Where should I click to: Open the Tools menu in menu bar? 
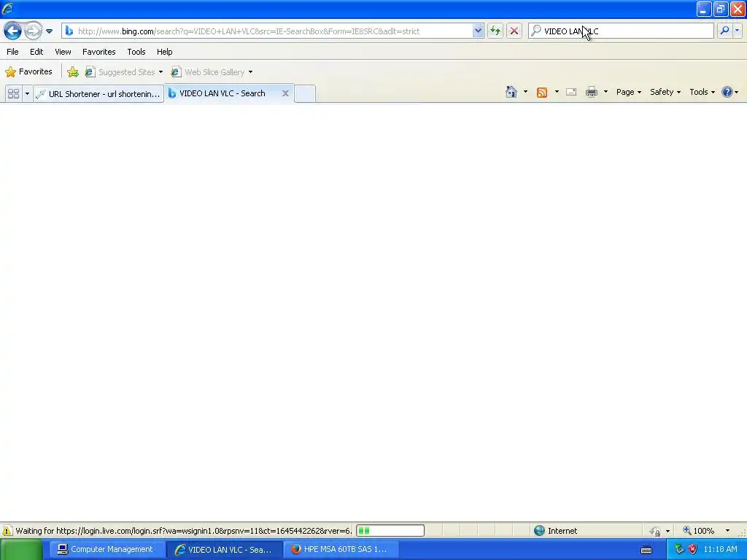tap(136, 52)
